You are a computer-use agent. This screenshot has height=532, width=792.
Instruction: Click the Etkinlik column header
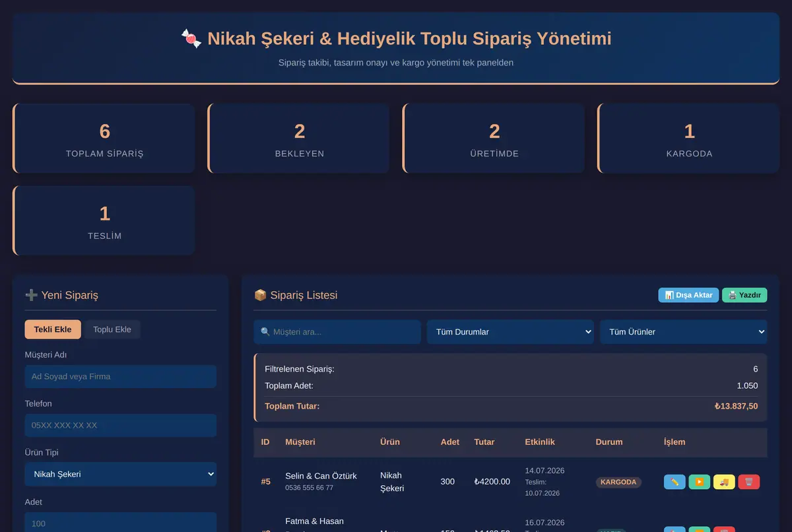coord(540,442)
